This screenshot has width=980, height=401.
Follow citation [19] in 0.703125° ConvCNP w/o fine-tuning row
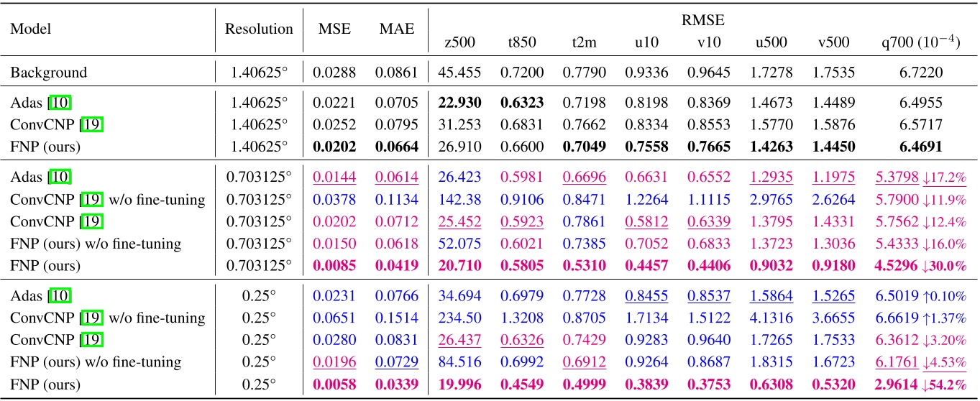click(91, 198)
